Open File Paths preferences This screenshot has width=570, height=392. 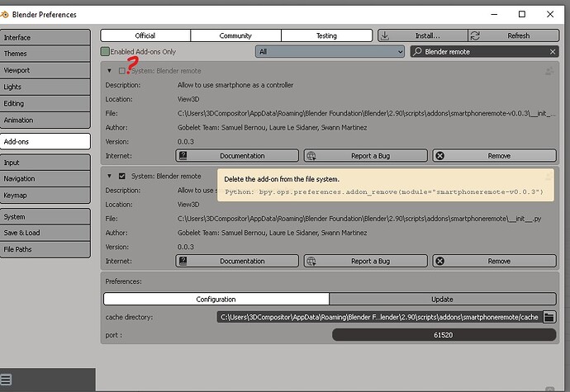45,249
